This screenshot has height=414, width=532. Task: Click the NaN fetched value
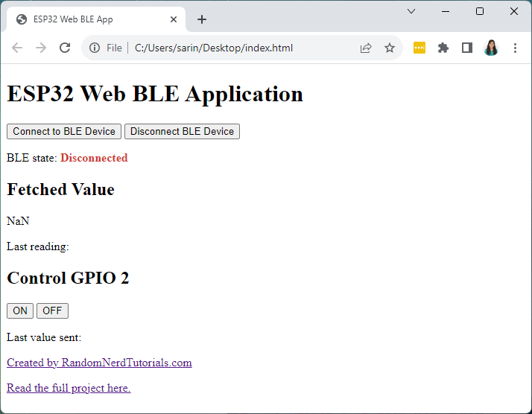18,221
